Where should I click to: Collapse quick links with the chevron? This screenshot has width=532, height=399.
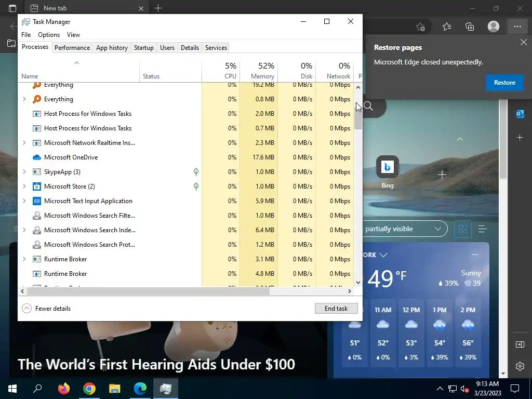pyautogui.click(x=459, y=139)
